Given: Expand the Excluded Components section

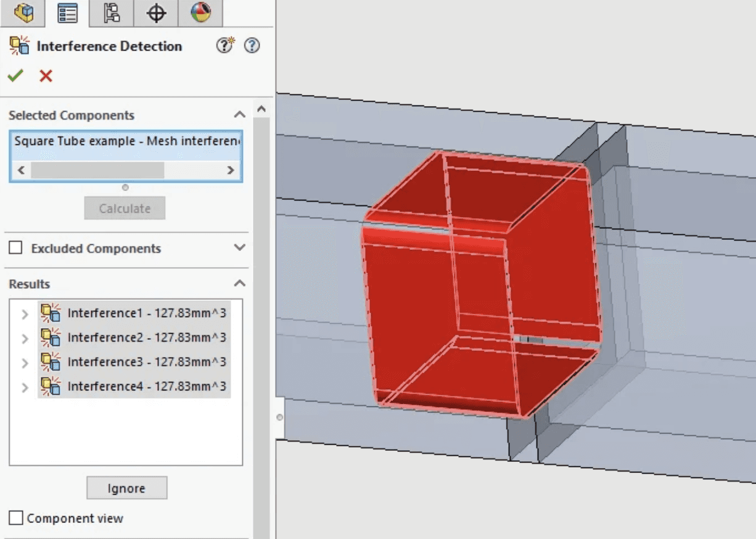Looking at the screenshot, I should (x=240, y=247).
